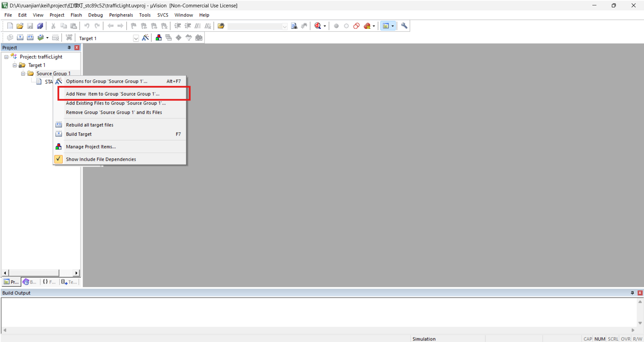
Task: Click Rebuild all toolbar icon
Action: (30, 38)
